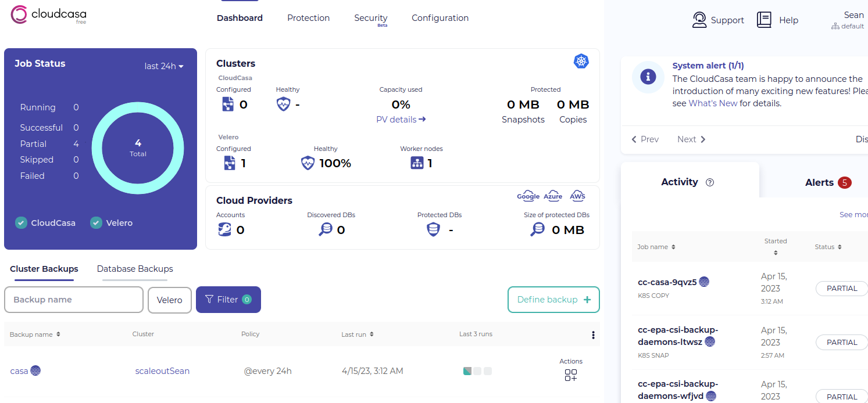The image size is (868, 403).
Task: Open the scaleoutSean cluster link
Action: tap(162, 371)
